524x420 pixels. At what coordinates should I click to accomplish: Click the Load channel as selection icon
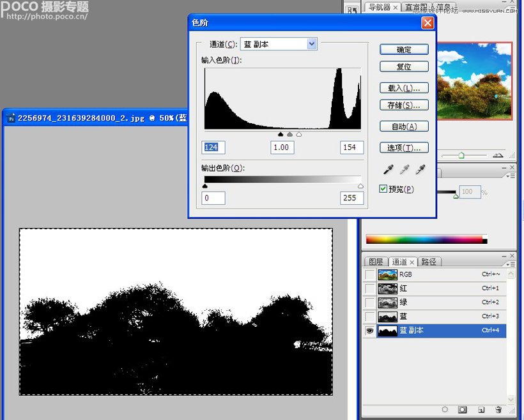tap(445, 410)
